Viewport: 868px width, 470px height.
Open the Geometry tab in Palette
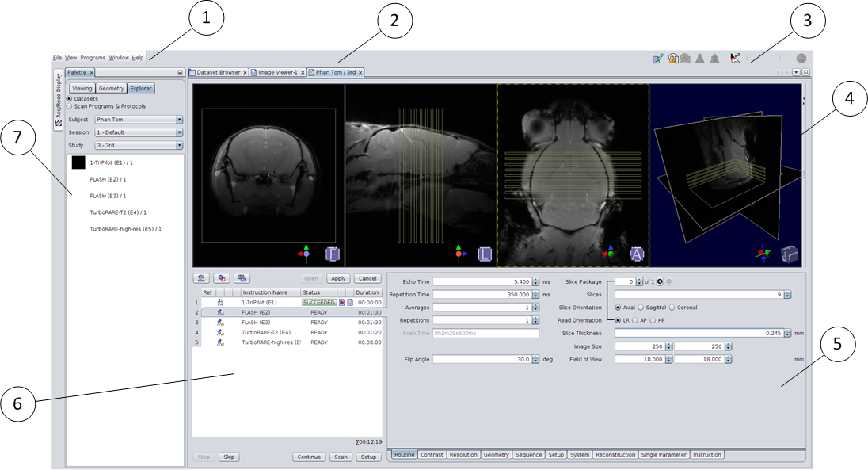111,88
